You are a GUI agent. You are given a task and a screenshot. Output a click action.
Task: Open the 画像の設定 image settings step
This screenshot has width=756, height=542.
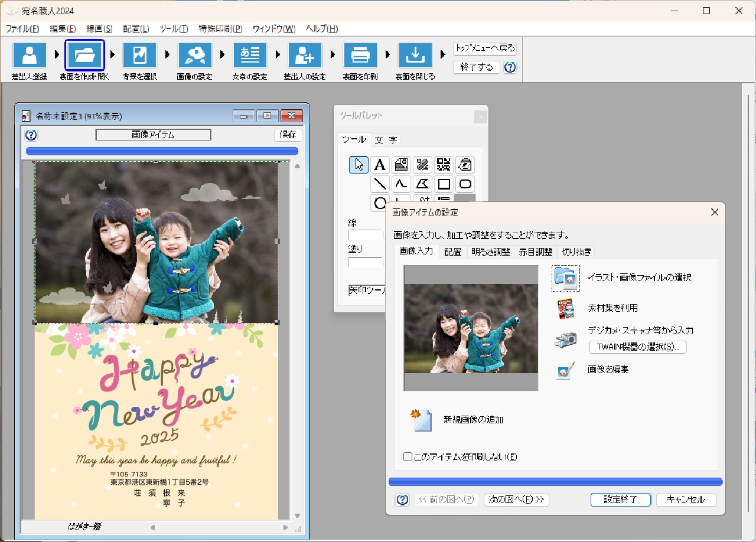[x=195, y=55]
